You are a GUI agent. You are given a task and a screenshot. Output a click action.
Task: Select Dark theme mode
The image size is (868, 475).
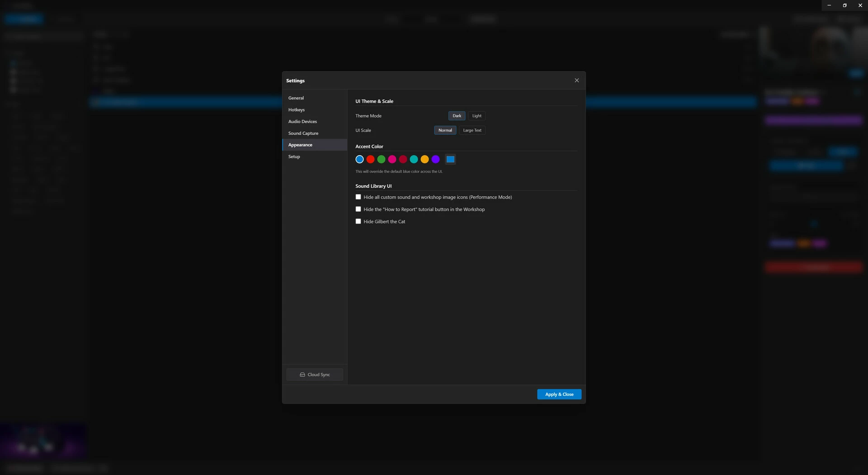coord(457,116)
